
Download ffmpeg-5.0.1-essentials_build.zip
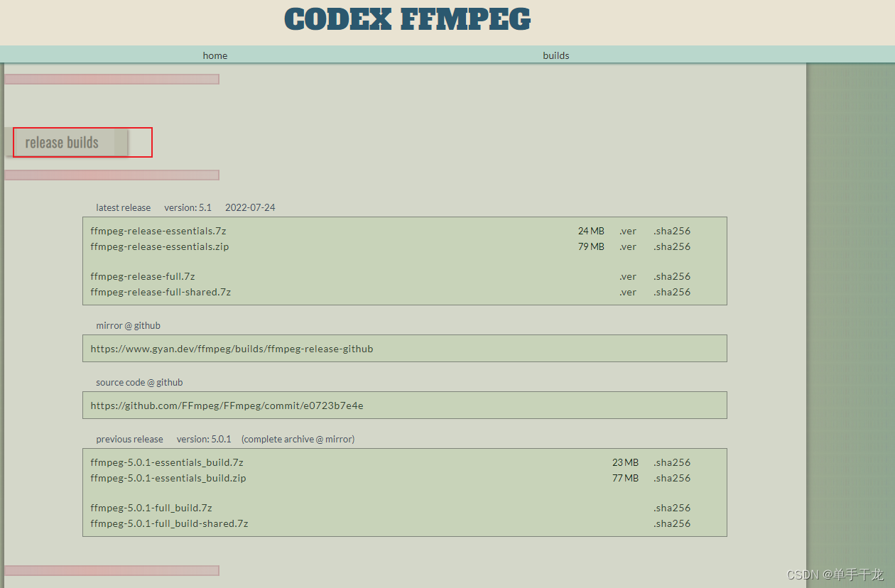[x=168, y=478]
